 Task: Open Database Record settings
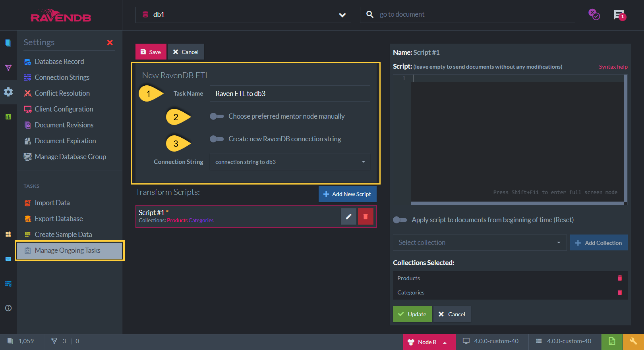coord(59,62)
